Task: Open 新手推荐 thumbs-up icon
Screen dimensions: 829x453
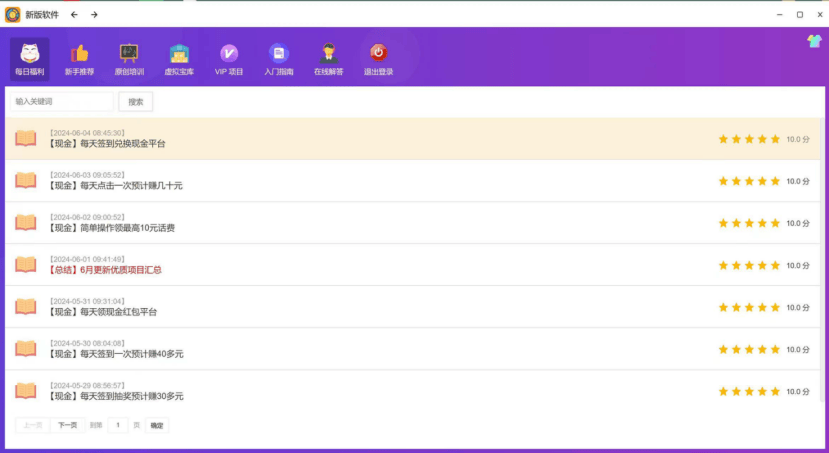Action: (x=79, y=54)
